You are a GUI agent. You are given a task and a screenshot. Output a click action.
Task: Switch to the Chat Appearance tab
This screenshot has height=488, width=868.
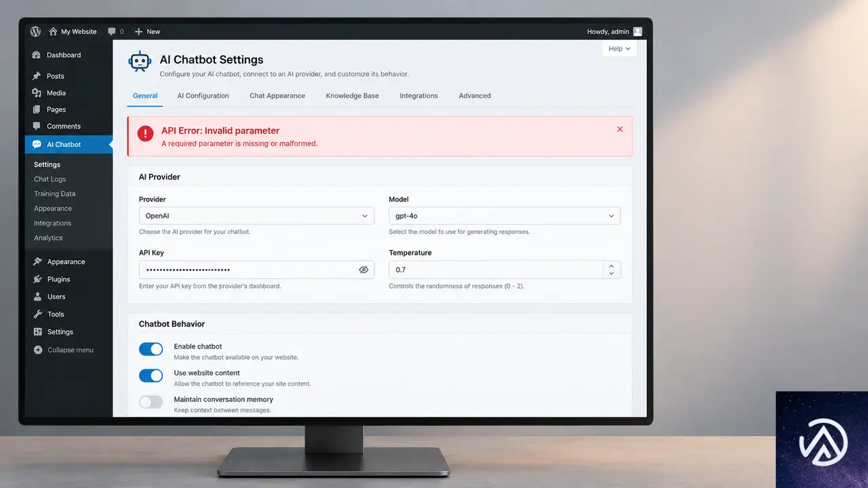click(277, 96)
